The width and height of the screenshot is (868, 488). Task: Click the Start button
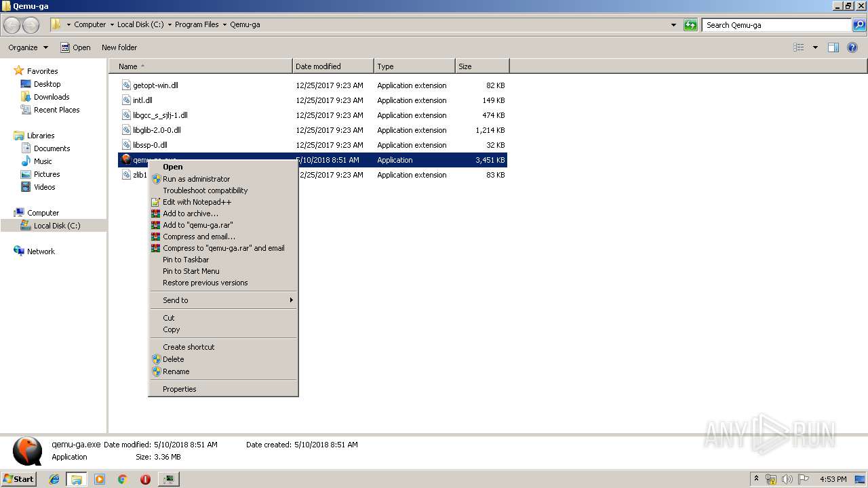[19, 479]
